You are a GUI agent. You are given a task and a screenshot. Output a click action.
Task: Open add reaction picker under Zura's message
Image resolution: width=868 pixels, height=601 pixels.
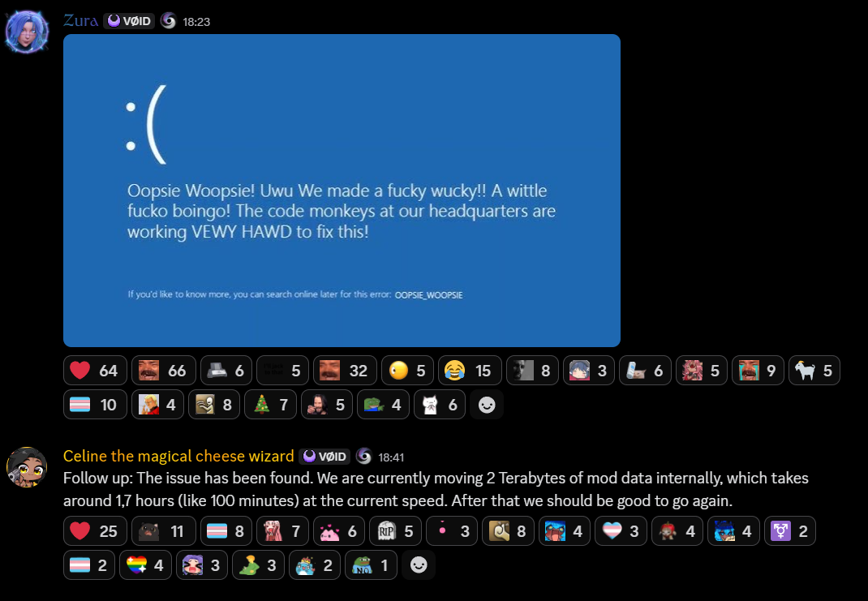[x=487, y=405]
